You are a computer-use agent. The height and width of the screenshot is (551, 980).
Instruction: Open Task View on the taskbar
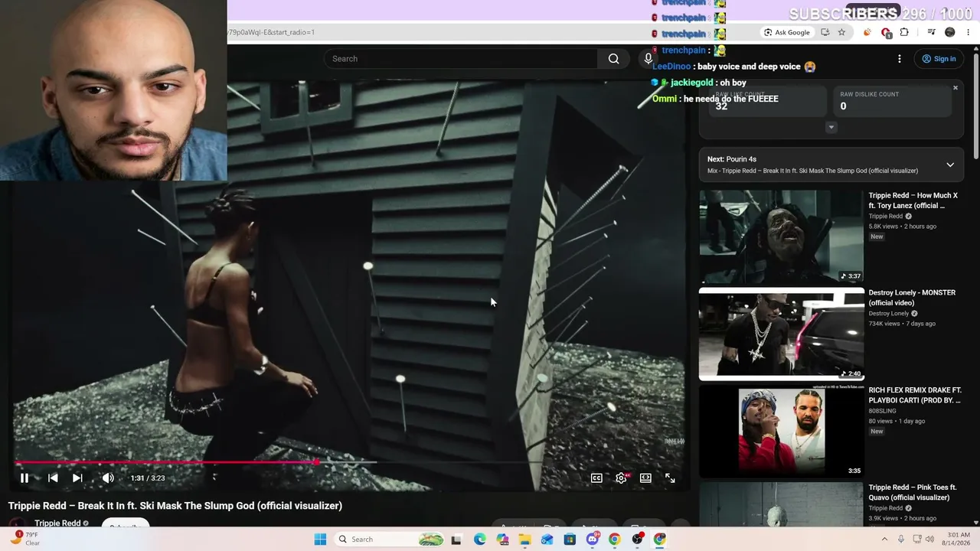(x=456, y=540)
